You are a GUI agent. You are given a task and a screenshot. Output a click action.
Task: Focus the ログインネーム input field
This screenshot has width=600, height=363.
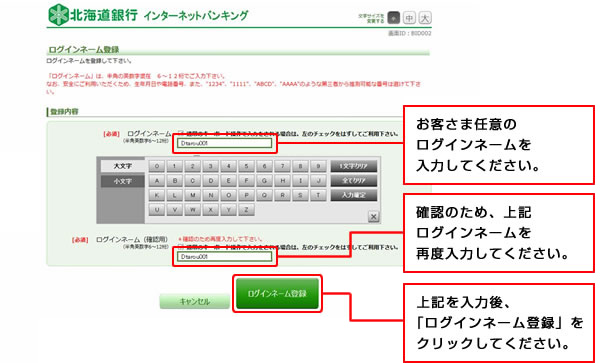coord(224,143)
